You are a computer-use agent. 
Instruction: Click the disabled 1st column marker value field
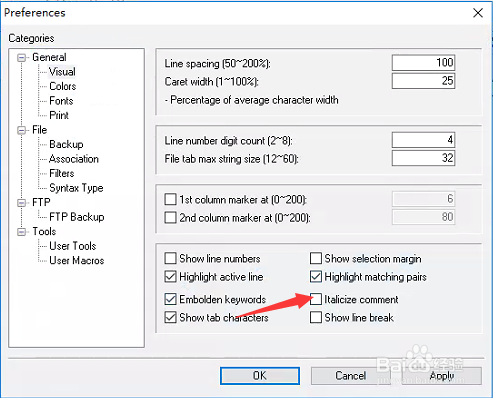point(423,199)
